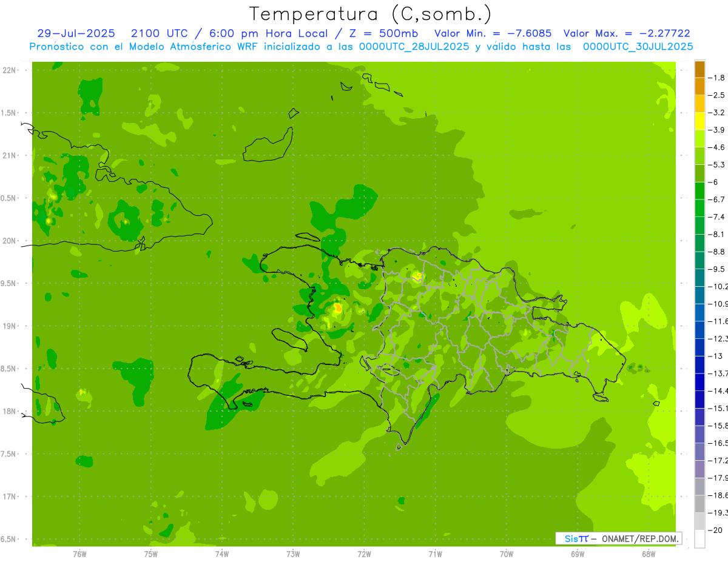
Task: Click the "Valor Max. = -2.27722" text
Action: point(627,33)
